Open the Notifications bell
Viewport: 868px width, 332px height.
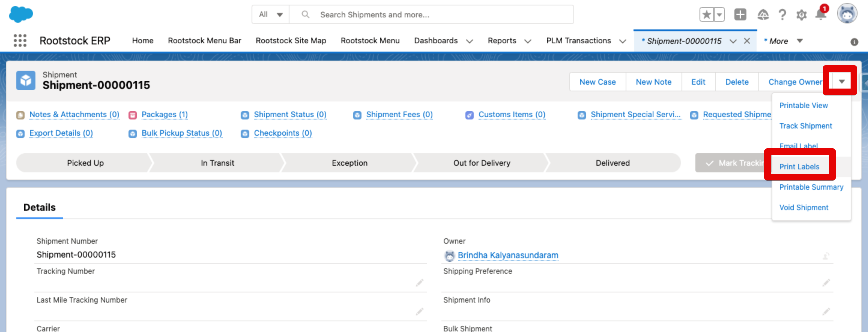821,14
